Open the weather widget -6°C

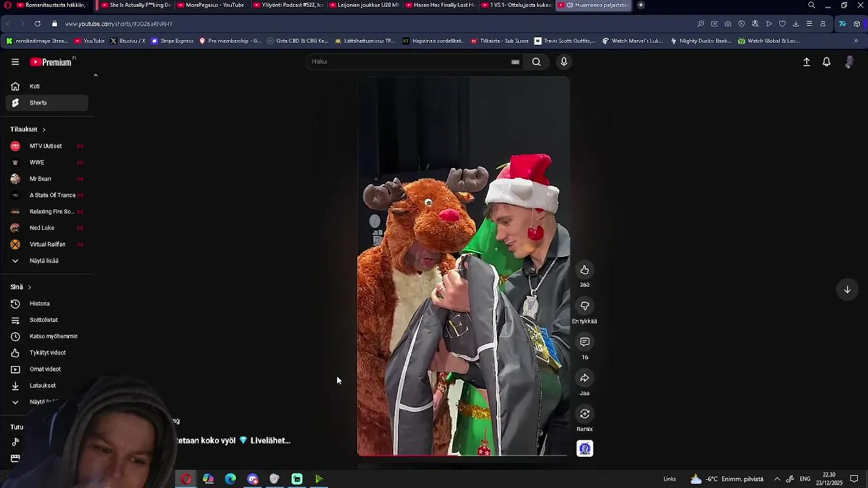(726, 479)
